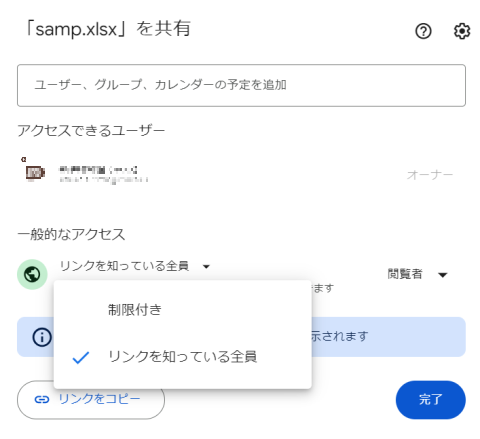The image size is (480, 439).
Task: Focus the add users and groups field
Action: point(241,85)
